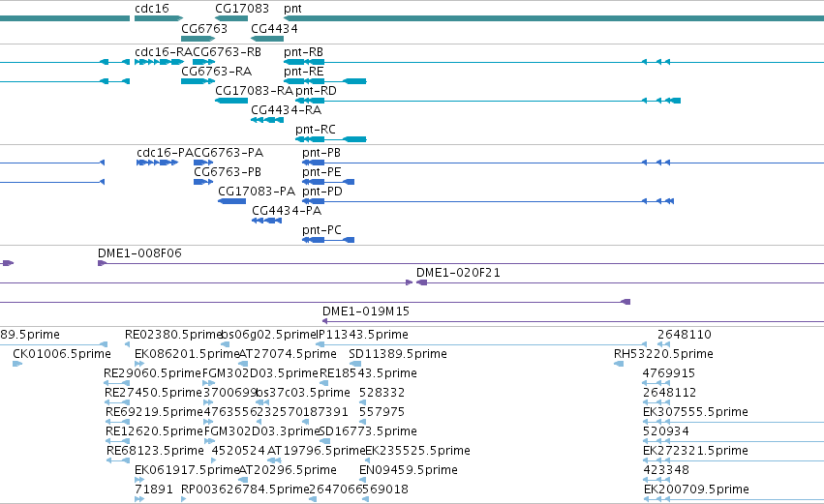The height and width of the screenshot is (504, 824).
Task: Select the pnt-RC transcript glyph
Action: point(330,139)
